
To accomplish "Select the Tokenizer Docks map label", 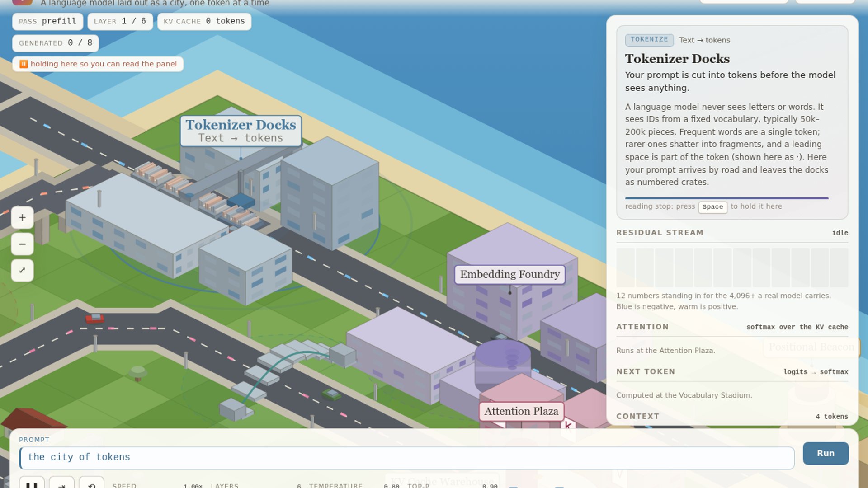I will point(241,131).
